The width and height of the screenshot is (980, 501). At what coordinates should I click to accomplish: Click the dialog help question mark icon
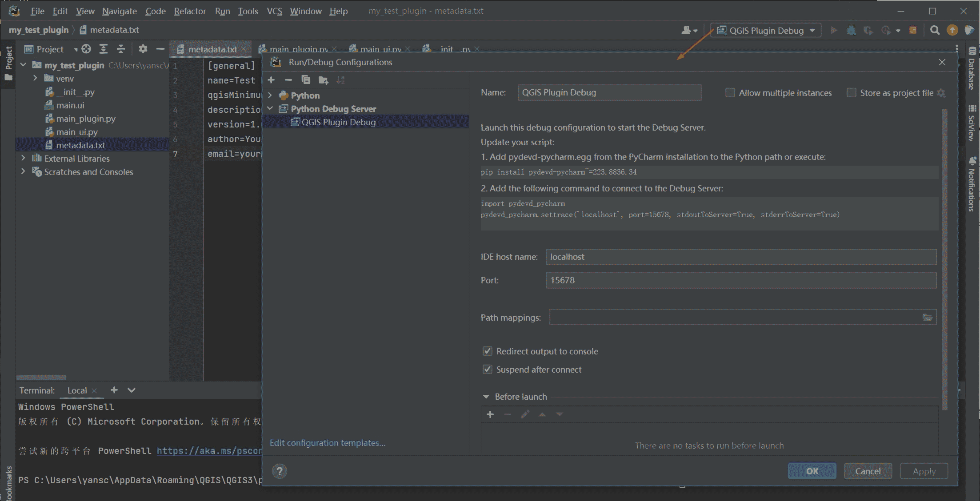point(280,471)
